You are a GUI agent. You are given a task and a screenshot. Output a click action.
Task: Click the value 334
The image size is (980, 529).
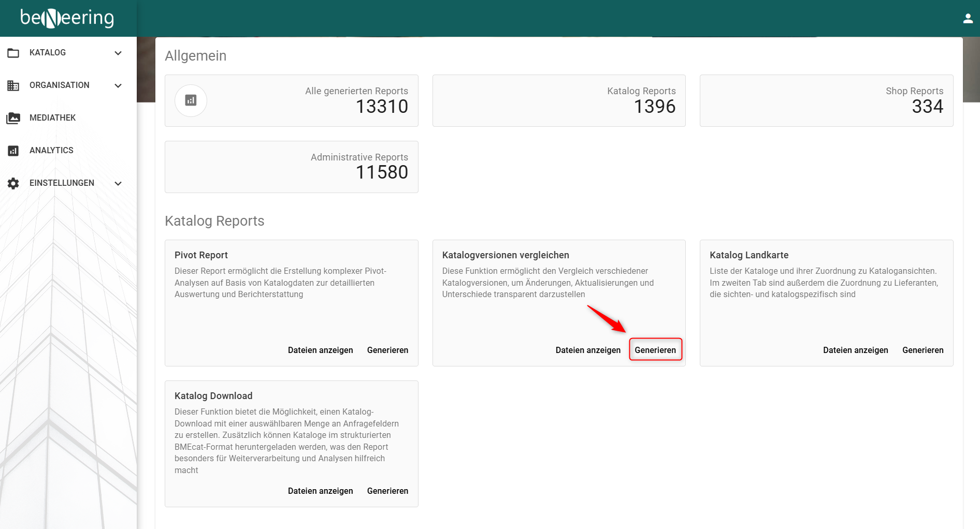[928, 107]
